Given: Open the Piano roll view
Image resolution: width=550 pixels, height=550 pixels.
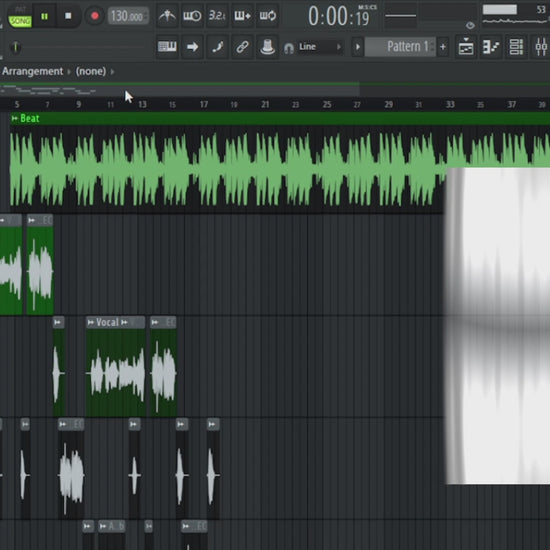Looking at the screenshot, I should 491,47.
